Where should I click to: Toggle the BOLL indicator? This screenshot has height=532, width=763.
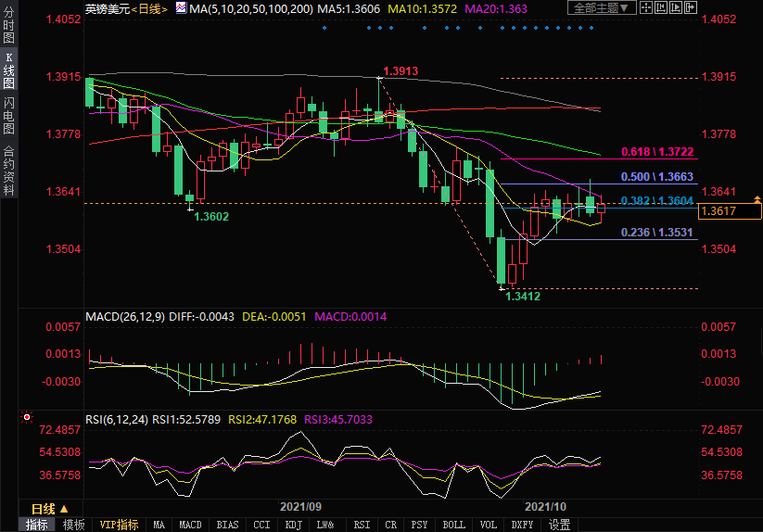[x=453, y=525]
